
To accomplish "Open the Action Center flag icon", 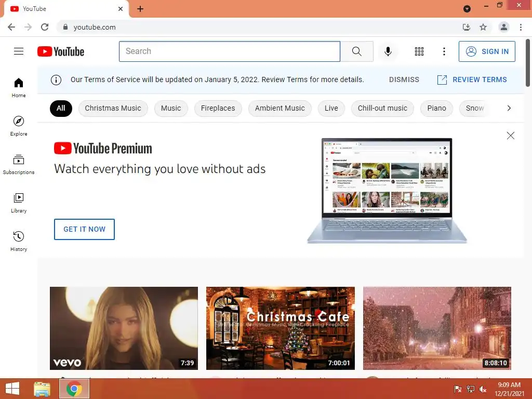I will (458, 389).
